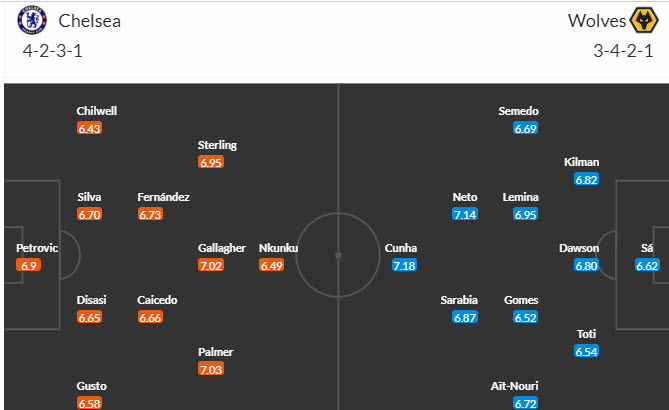This screenshot has height=410, width=669.
Task: Select Petrovic's 6.9 rating badge
Action: 28,265
